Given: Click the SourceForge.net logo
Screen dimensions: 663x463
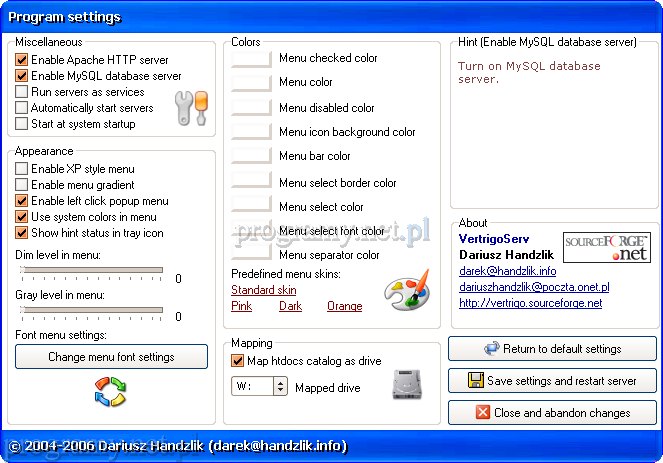Looking at the screenshot, I should point(606,247).
